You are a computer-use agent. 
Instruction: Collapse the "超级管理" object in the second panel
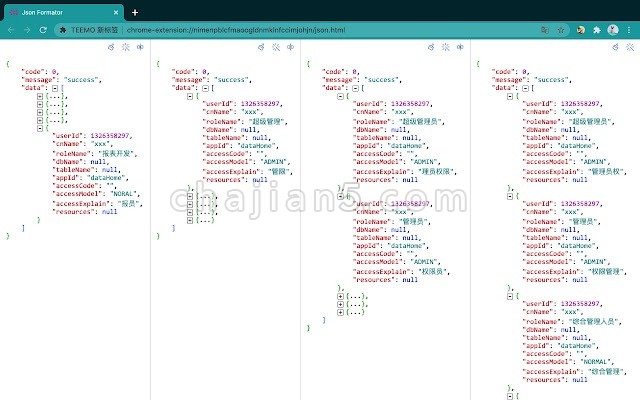[190, 96]
